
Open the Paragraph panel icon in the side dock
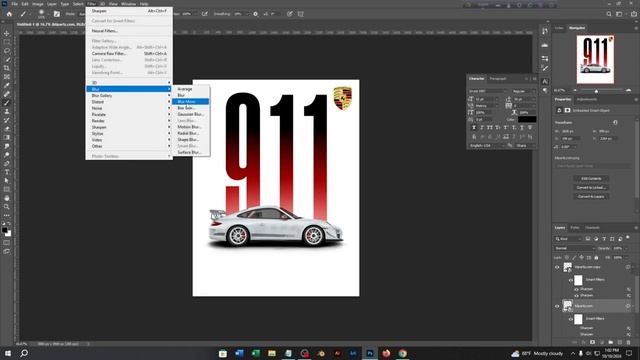[545, 91]
